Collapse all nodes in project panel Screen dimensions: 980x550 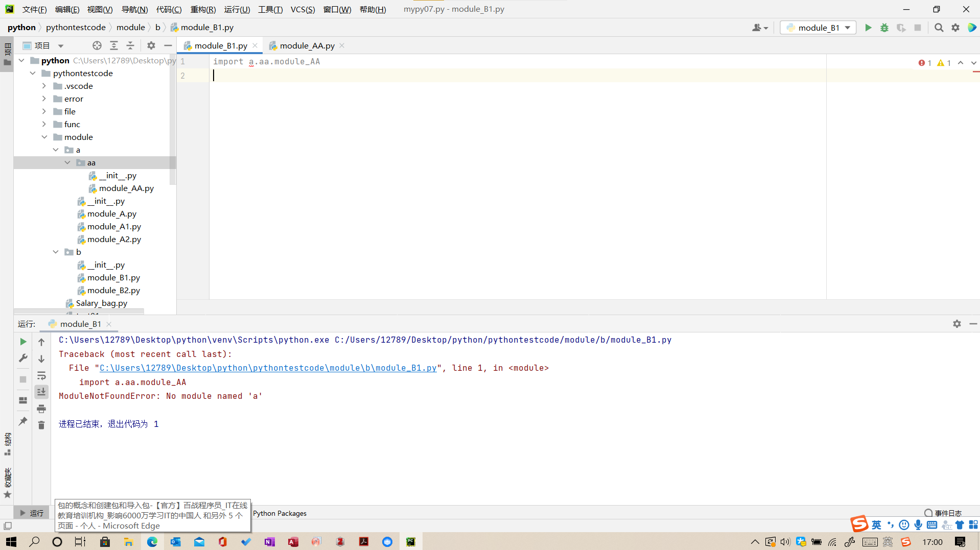(130, 45)
